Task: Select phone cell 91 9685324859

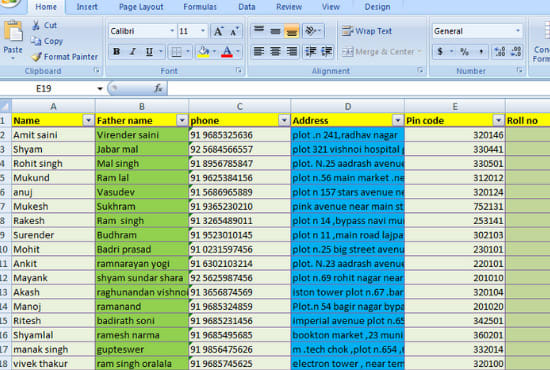Action: pos(240,307)
